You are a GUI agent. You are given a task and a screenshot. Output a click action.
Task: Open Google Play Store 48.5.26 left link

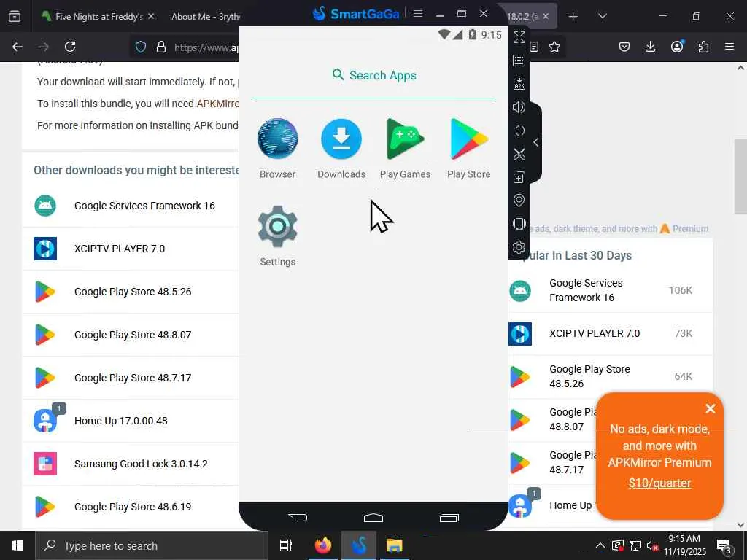tap(133, 292)
